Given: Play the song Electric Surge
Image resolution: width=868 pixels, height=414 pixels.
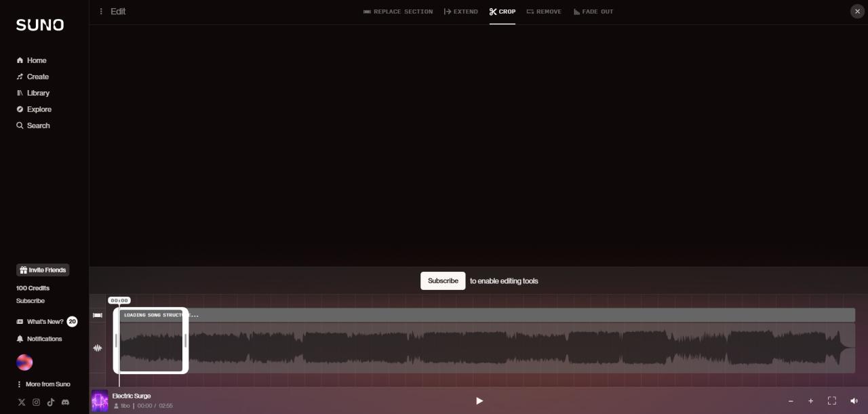Looking at the screenshot, I should pyautogui.click(x=479, y=400).
